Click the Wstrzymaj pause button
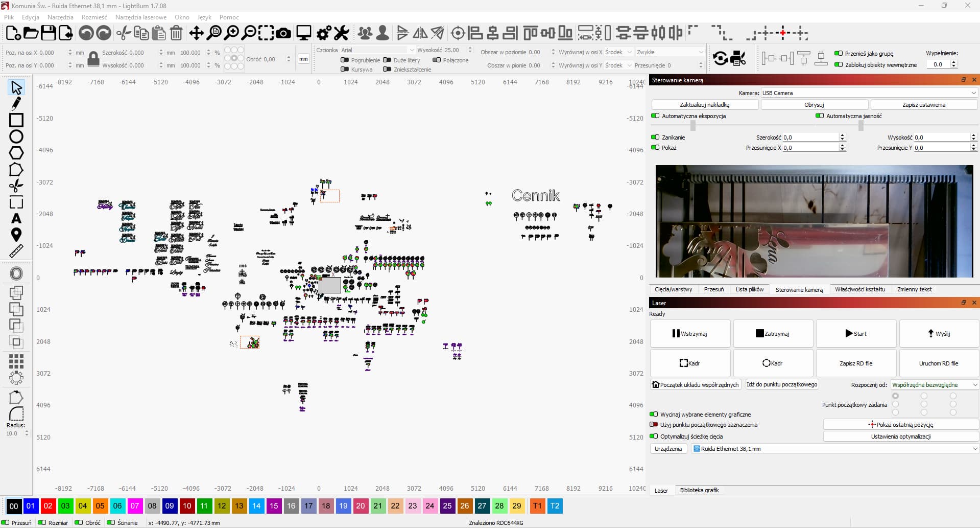 click(x=690, y=334)
